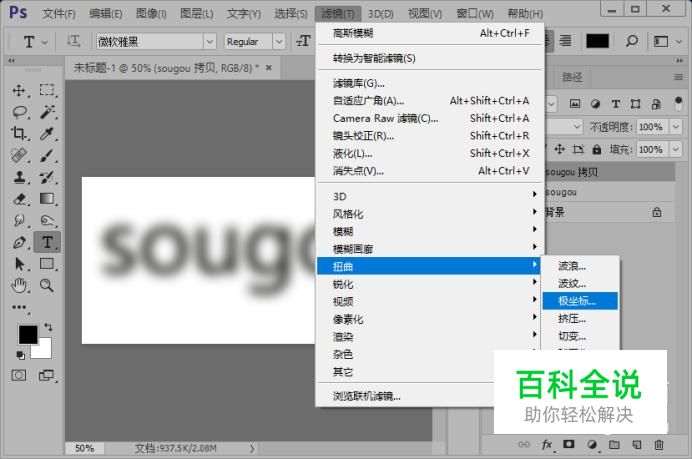The width and height of the screenshot is (692, 459).
Task: Select the Move tool
Action: tap(19, 90)
